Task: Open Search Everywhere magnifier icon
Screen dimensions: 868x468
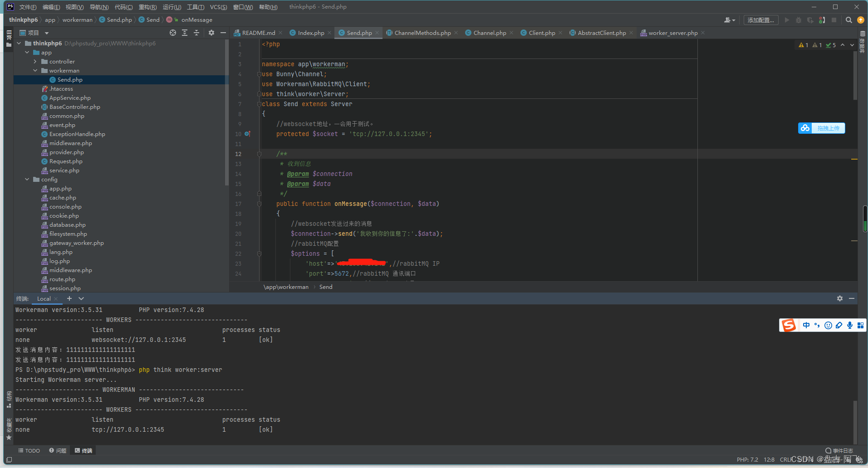Action: pos(848,20)
